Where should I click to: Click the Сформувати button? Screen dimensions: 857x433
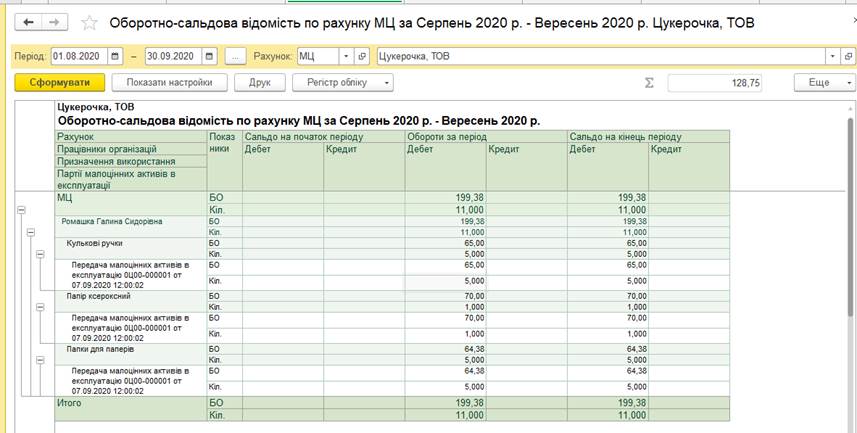58,83
